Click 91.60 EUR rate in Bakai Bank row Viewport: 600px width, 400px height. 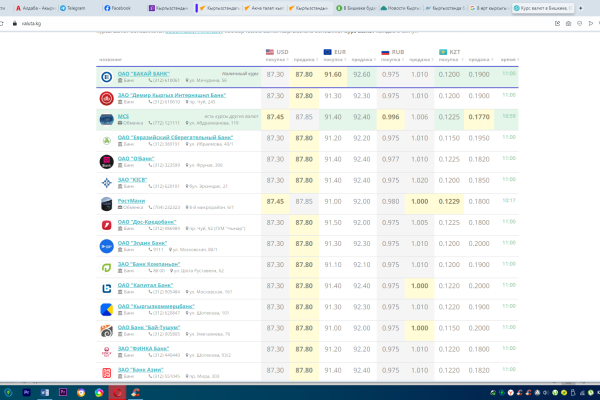[x=333, y=75]
